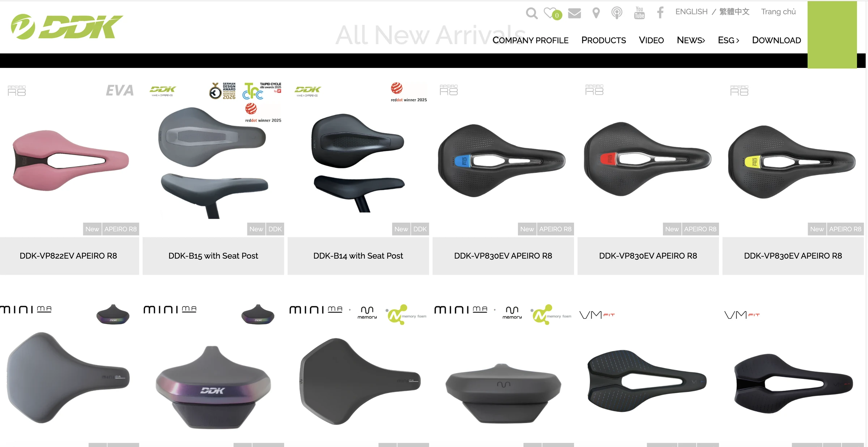This screenshot has width=868, height=447.
Task: Open the search magnifier icon
Action: point(532,13)
